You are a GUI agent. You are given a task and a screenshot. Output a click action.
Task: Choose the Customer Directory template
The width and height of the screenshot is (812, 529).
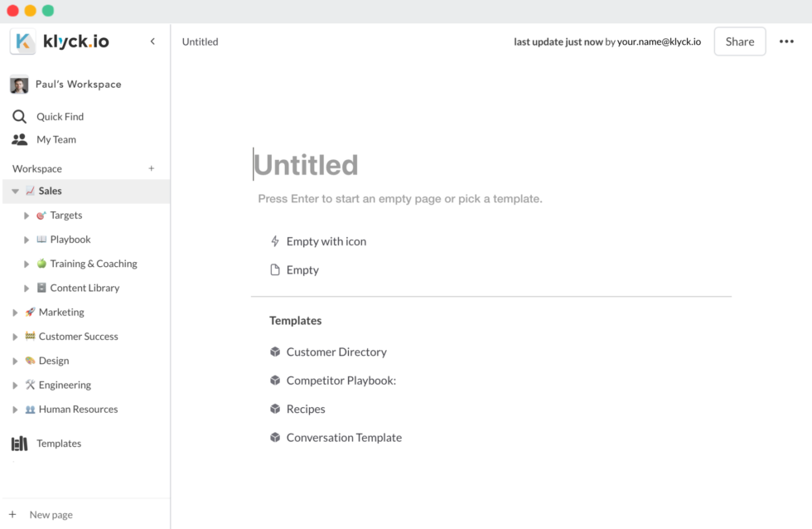coord(336,352)
